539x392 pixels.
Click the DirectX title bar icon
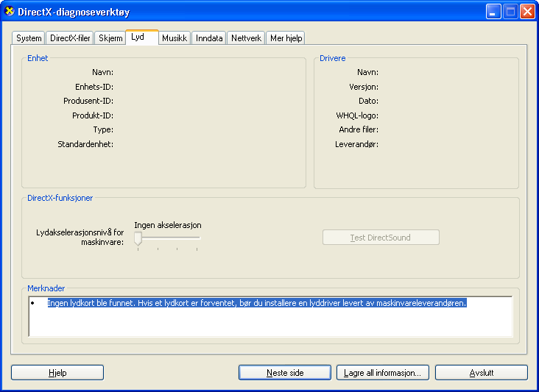point(10,12)
